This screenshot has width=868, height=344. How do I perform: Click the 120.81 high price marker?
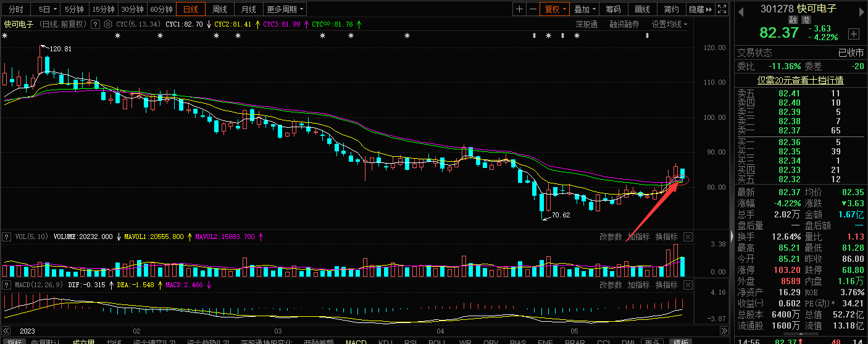(x=60, y=49)
